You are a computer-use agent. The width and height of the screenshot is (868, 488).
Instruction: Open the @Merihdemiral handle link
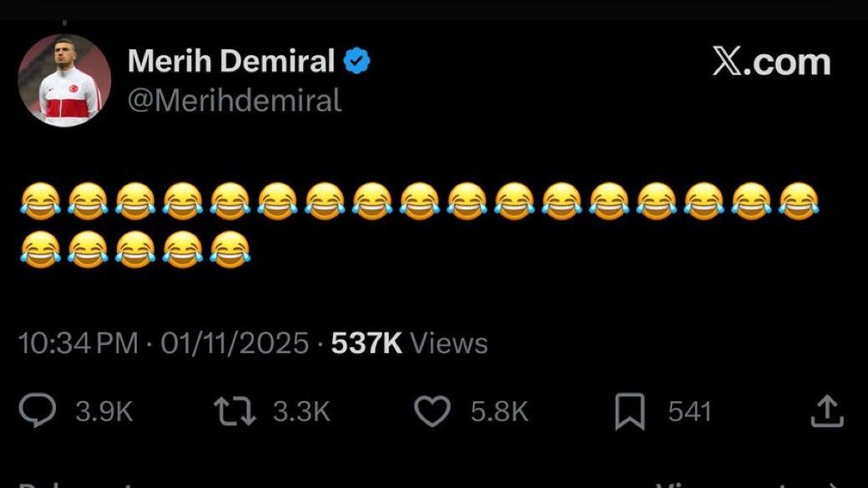point(234,101)
